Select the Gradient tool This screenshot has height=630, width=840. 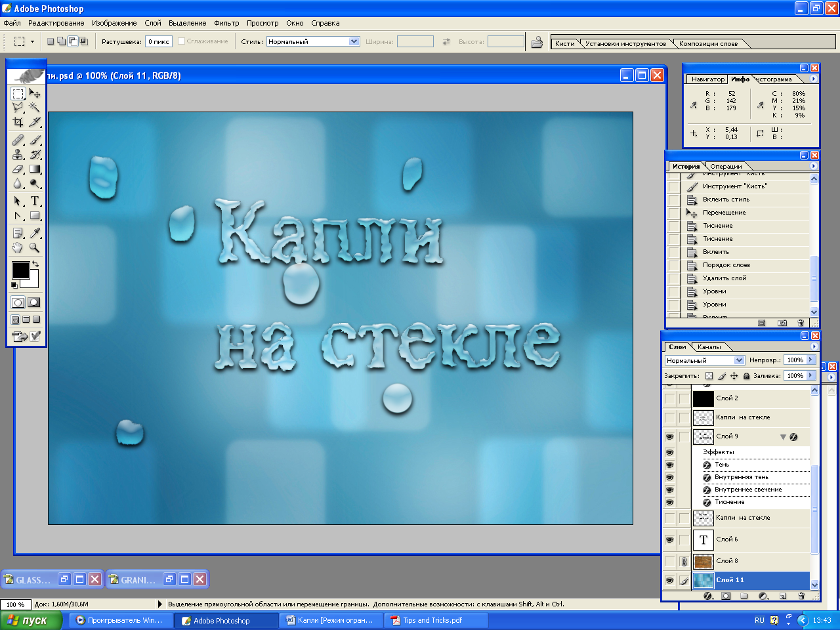pyautogui.click(x=35, y=169)
